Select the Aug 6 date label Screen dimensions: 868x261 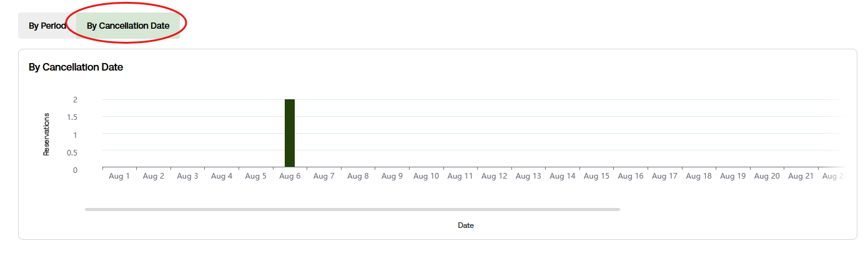[290, 176]
